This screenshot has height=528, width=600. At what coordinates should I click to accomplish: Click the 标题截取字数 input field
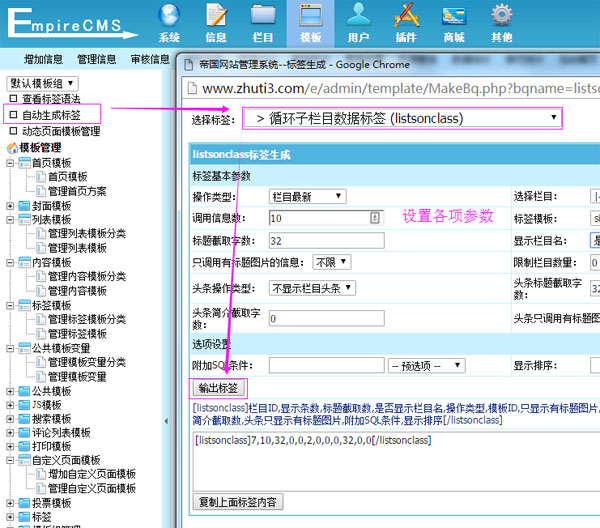(326, 241)
